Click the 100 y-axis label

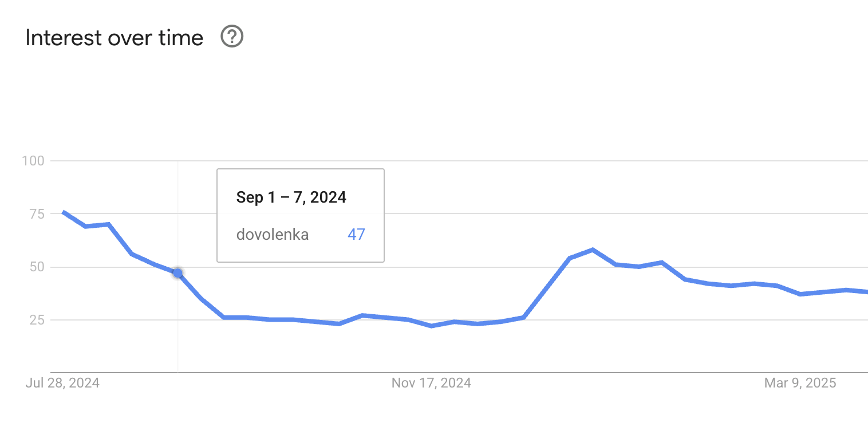click(x=33, y=161)
